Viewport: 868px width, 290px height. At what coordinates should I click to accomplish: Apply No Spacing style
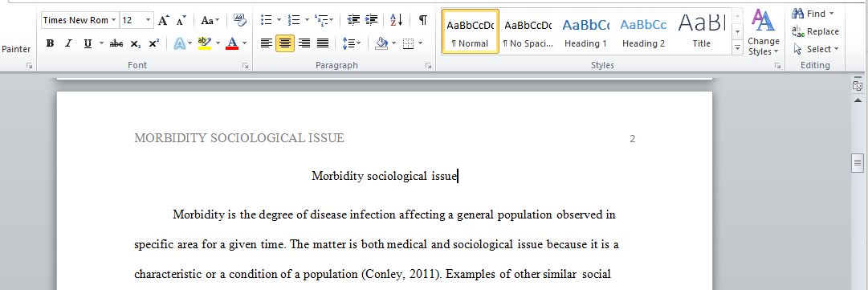click(x=528, y=31)
